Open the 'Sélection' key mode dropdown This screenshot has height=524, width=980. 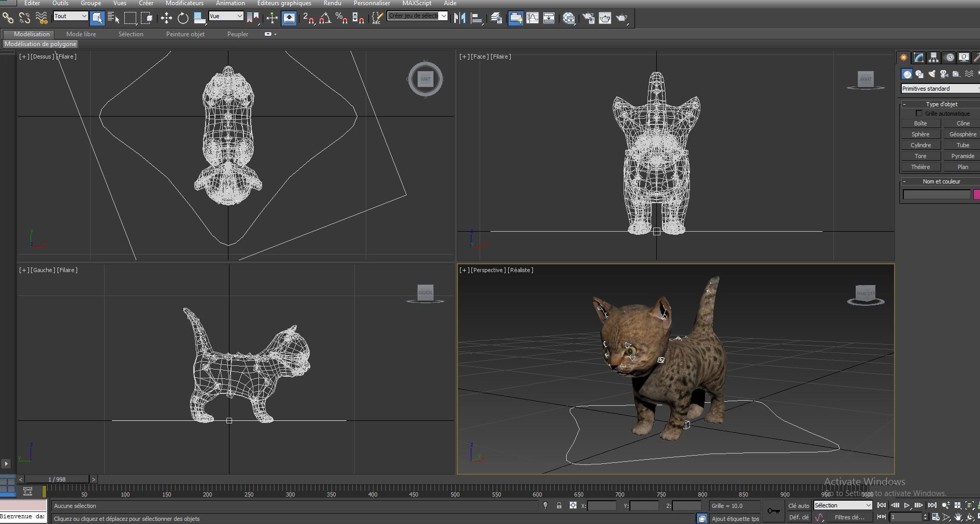point(843,505)
